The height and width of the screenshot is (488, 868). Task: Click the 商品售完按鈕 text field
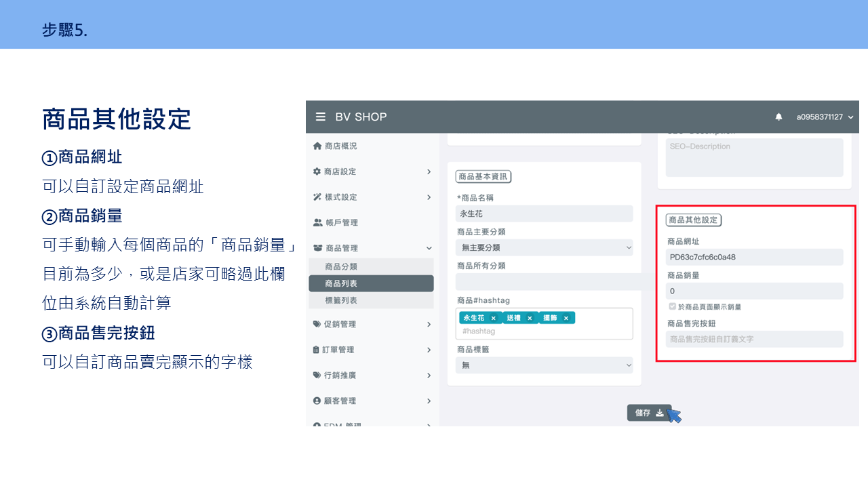(754, 339)
